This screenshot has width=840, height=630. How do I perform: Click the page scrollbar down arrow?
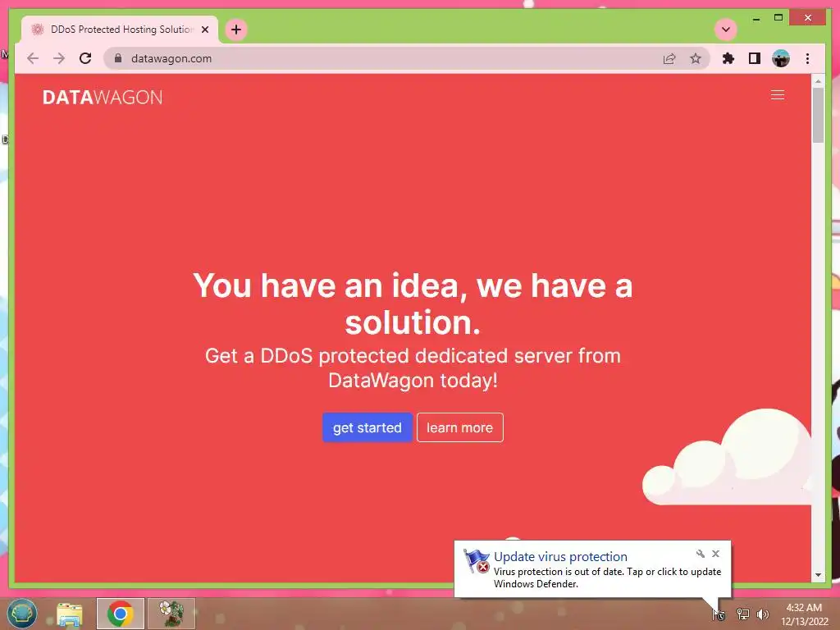[x=818, y=575]
